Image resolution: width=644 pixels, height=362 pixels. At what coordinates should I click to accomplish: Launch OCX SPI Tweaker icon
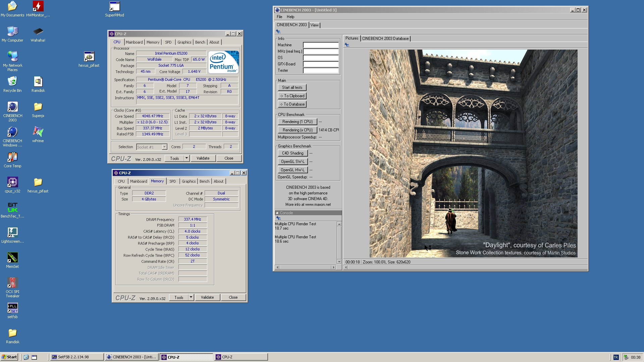[x=12, y=288]
